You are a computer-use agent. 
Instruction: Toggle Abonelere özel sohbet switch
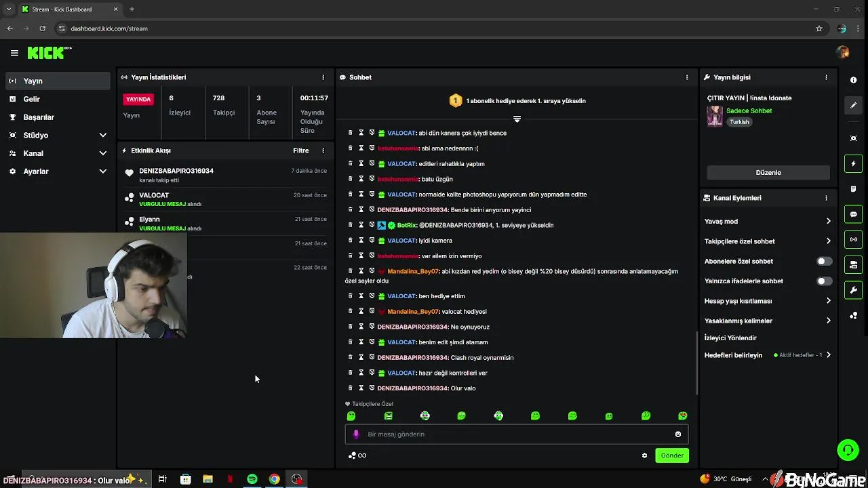click(824, 261)
